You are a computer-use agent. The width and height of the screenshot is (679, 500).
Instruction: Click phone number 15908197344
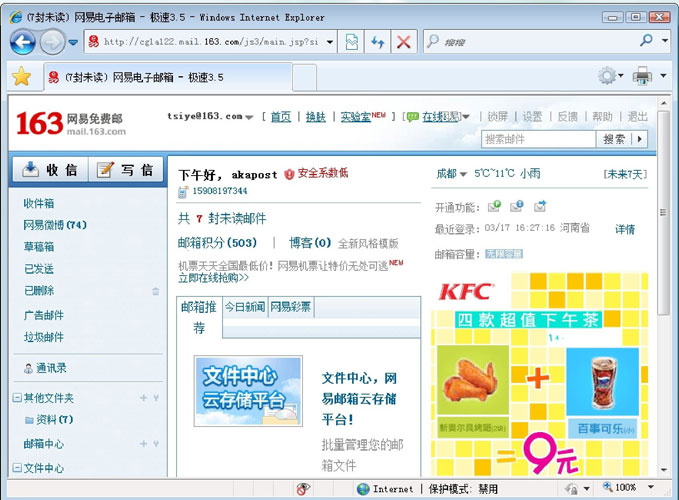(x=220, y=191)
